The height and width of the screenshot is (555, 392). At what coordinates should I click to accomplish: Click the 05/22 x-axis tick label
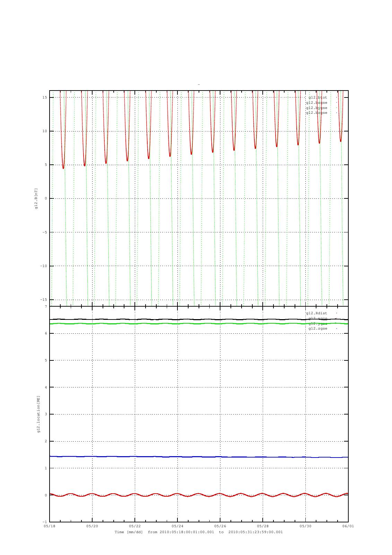pyautogui.click(x=135, y=526)
